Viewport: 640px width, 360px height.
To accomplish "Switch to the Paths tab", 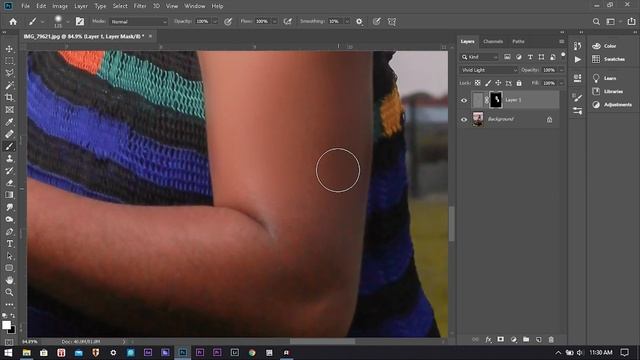I will pos(518,42).
